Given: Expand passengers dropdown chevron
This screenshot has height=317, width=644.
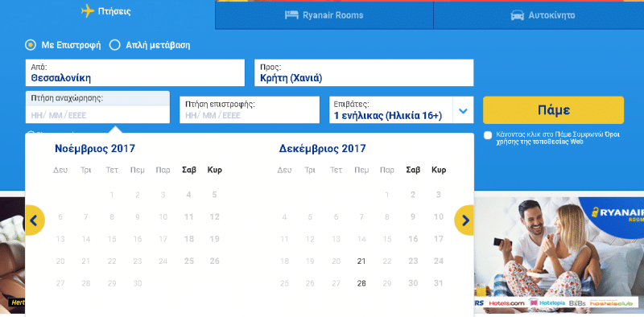Looking at the screenshot, I should tap(464, 111).
